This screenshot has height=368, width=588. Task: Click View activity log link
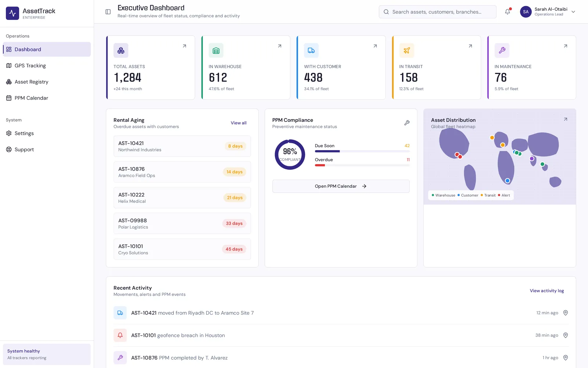(x=547, y=291)
